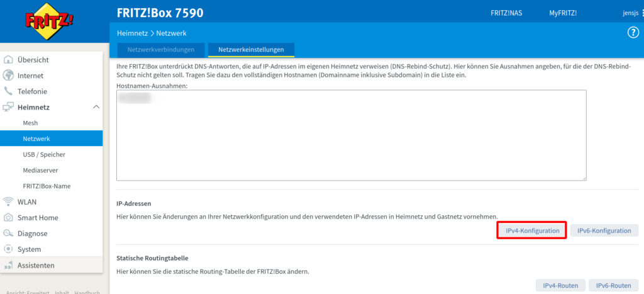Collapse the Heimnetz menu chevron

(96, 107)
